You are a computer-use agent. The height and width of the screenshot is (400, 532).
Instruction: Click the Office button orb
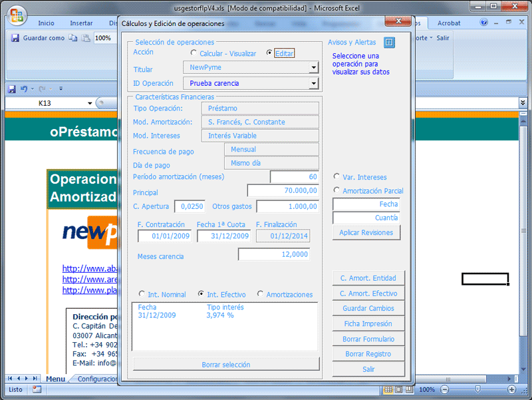(17, 15)
